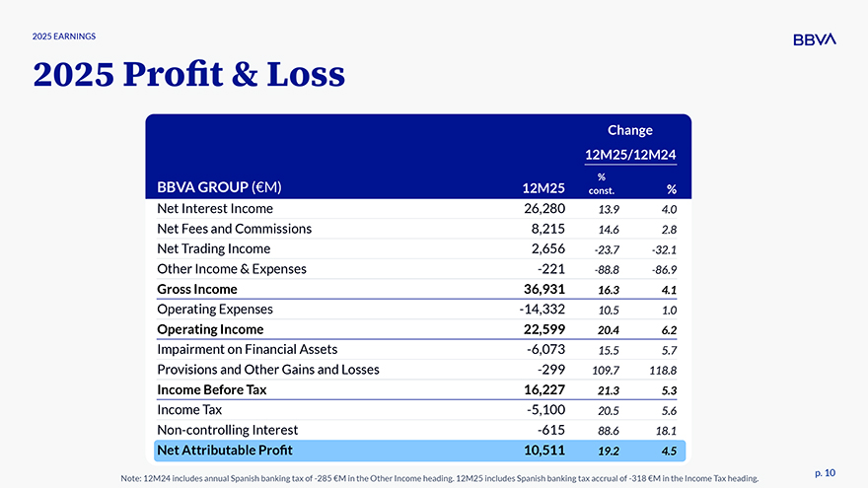Screen dimensions: 868x488
Task: Click the 'Operating Income' row label
Action: point(210,329)
